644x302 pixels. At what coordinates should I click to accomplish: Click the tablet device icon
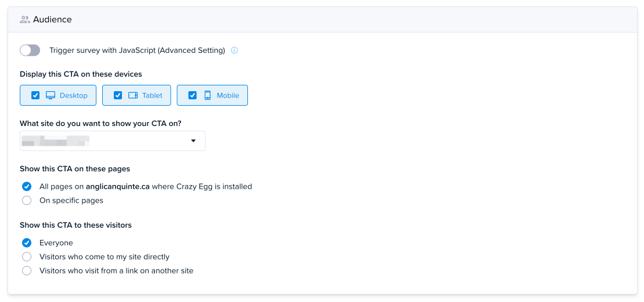pyautogui.click(x=133, y=95)
